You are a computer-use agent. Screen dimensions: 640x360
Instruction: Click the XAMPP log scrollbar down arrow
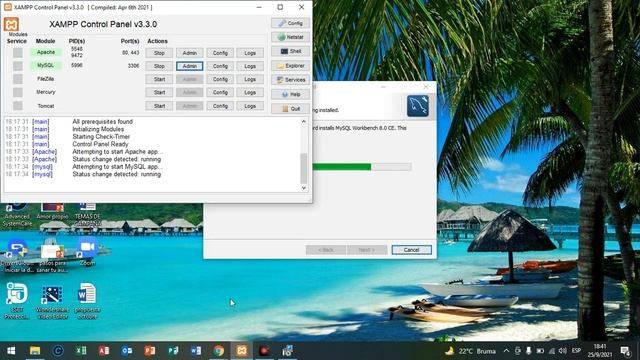click(304, 188)
